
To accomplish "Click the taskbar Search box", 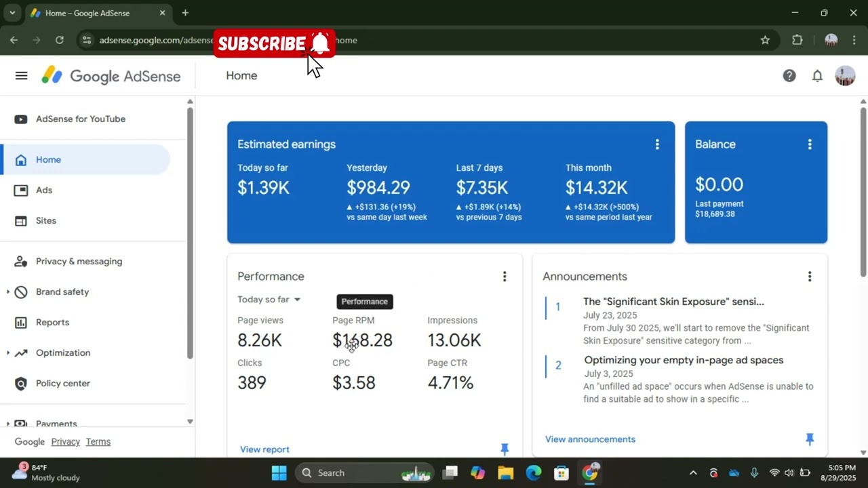I will tap(364, 473).
